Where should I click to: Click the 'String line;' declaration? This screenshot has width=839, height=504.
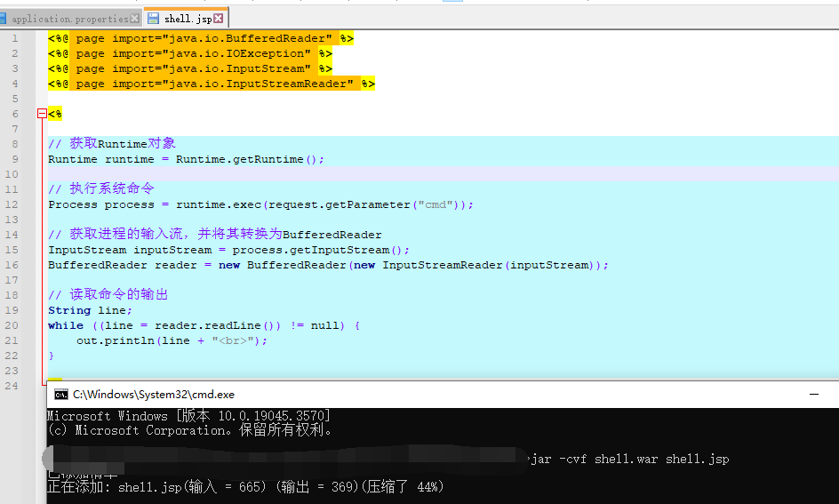(90, 311)
